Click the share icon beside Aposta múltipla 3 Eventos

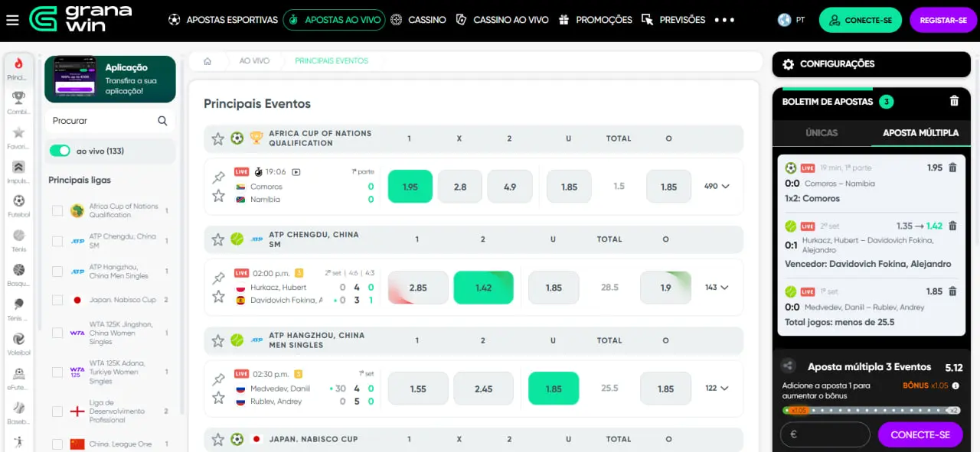coord(789,366)
